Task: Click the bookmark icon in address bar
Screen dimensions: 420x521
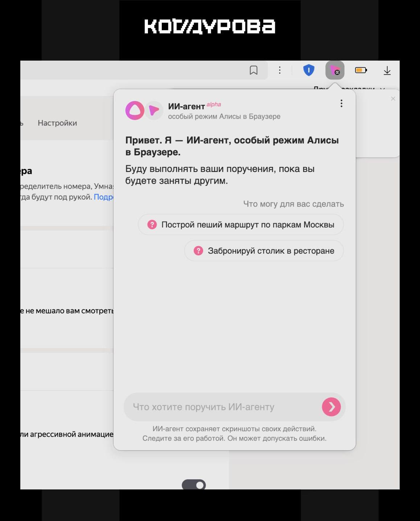Action: click(x=254, y=70)
